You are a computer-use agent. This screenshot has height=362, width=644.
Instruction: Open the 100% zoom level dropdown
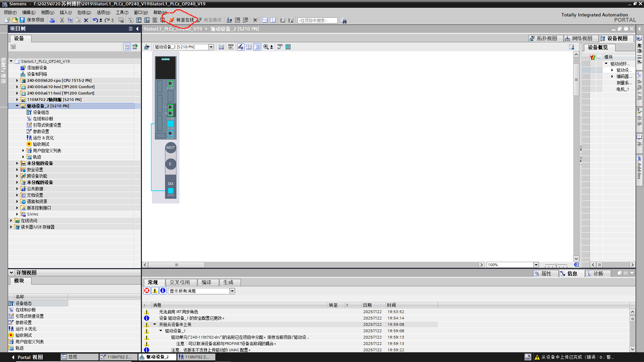click(536, 265)
